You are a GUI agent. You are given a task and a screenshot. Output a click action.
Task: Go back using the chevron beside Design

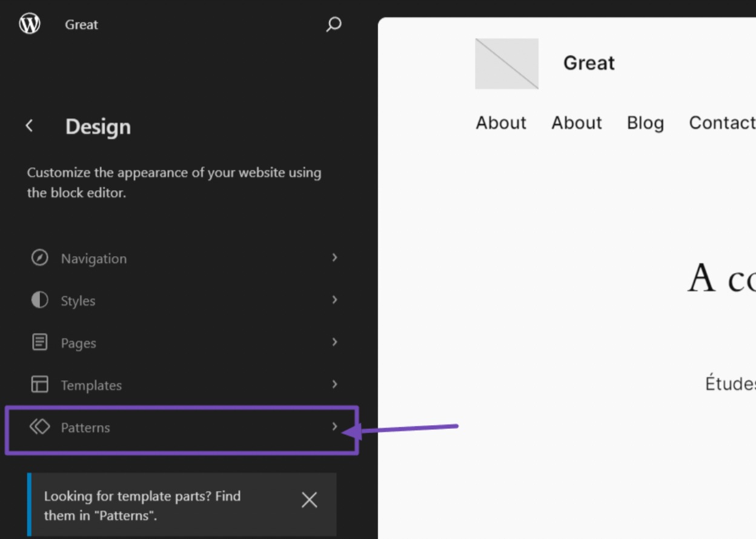(x=29, y=126)
